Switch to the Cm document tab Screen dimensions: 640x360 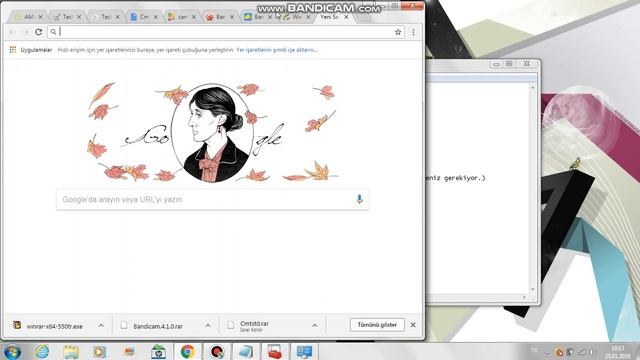point(144,17)
